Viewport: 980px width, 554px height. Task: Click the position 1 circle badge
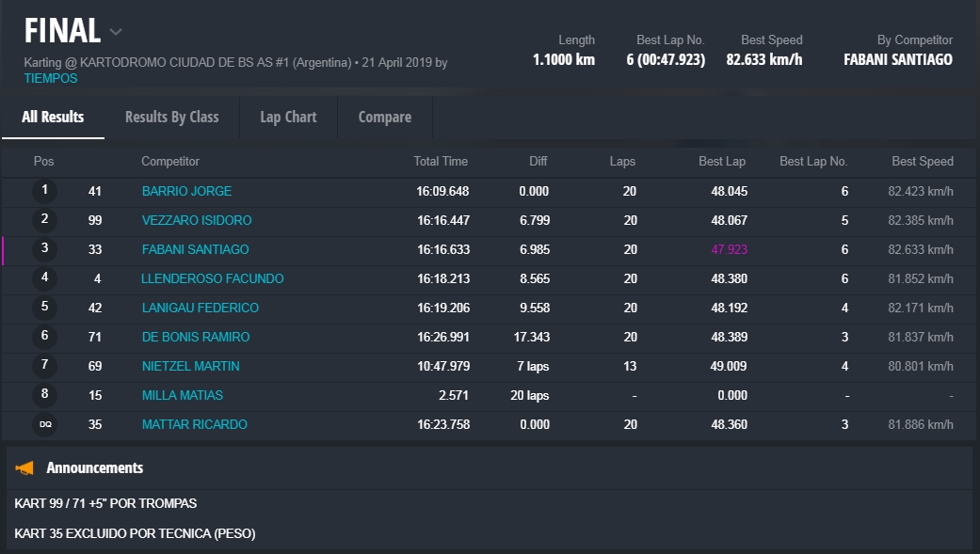(44, 191)
